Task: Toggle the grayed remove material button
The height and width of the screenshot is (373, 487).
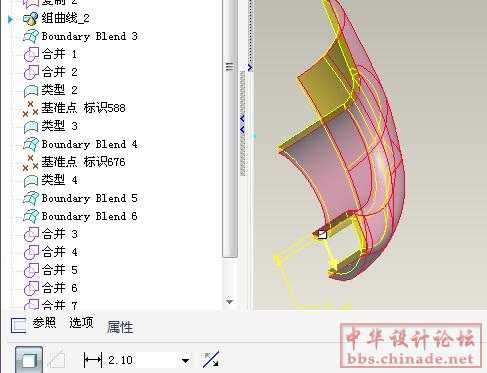Action: 56,360
